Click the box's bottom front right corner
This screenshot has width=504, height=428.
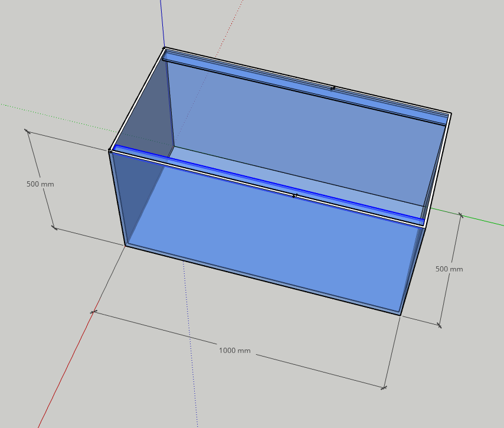[400, 315]
